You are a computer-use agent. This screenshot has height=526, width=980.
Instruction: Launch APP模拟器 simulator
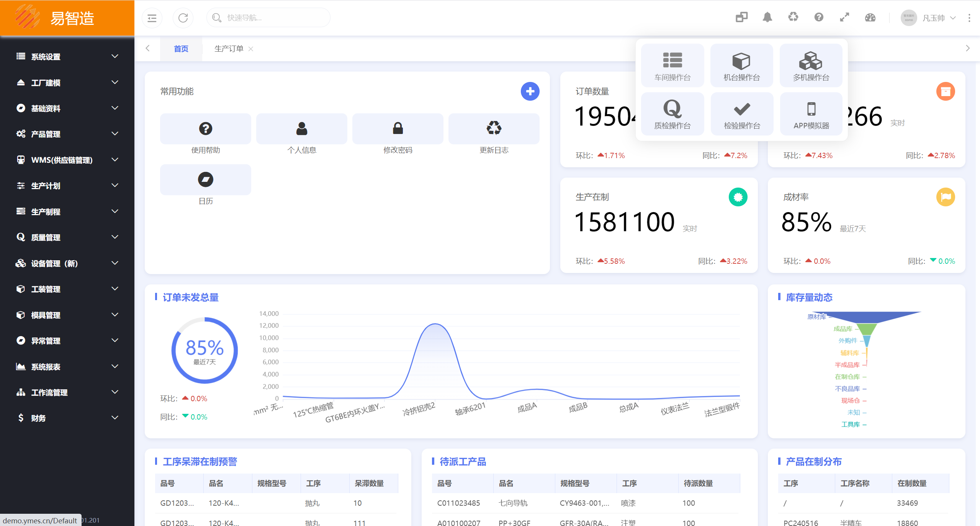tap(811, 114)
